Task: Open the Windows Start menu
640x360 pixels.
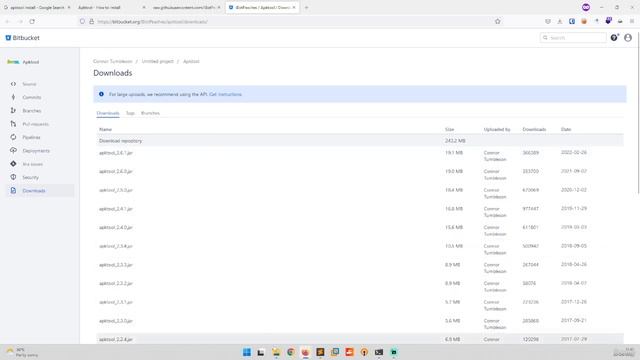Action: coord(247,352)
